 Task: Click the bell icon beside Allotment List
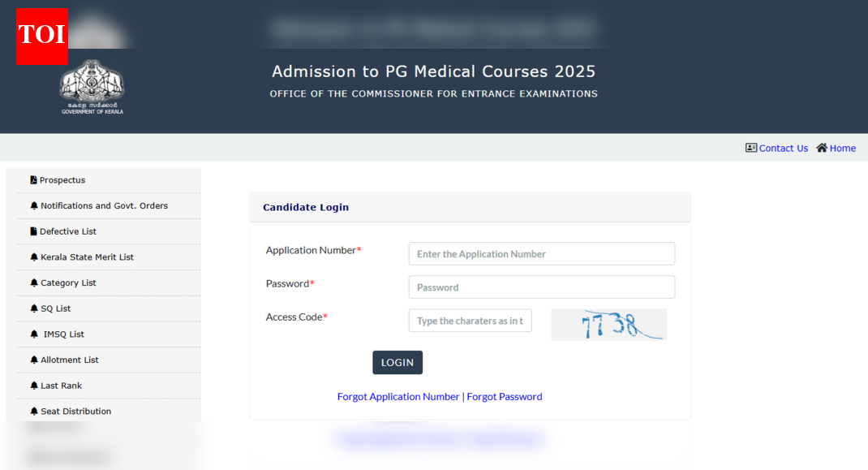[x=32, y=360]
